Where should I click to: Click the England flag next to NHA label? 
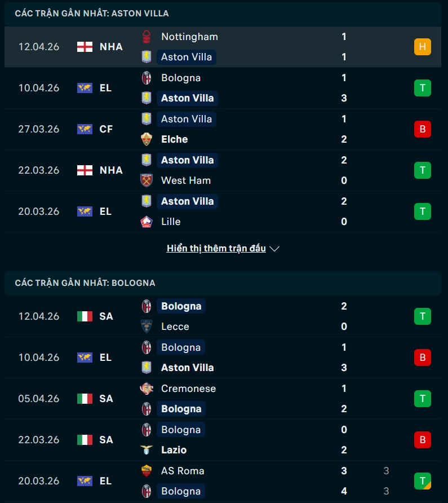84,47
